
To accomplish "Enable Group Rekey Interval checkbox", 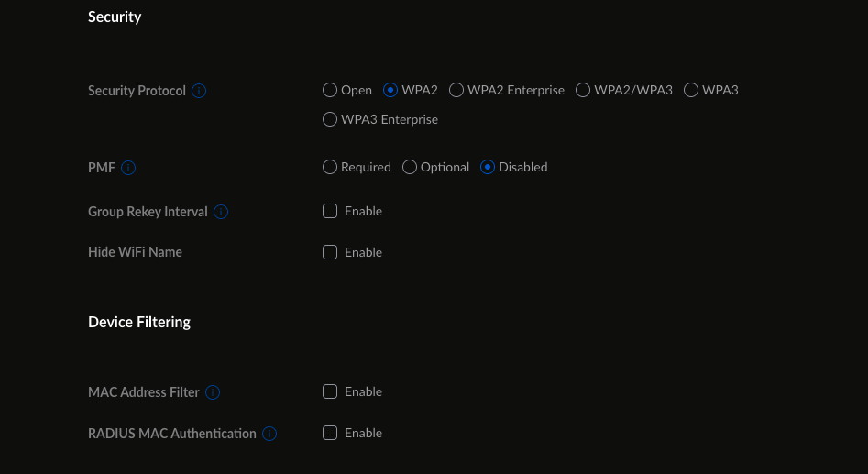I will (x=330, y=211).
